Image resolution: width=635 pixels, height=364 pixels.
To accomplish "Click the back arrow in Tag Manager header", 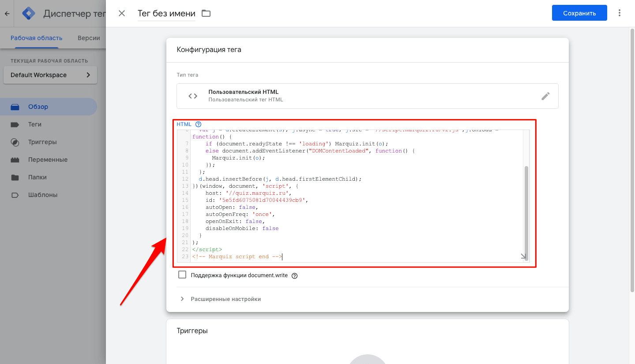I will click(x=7, y=14).
